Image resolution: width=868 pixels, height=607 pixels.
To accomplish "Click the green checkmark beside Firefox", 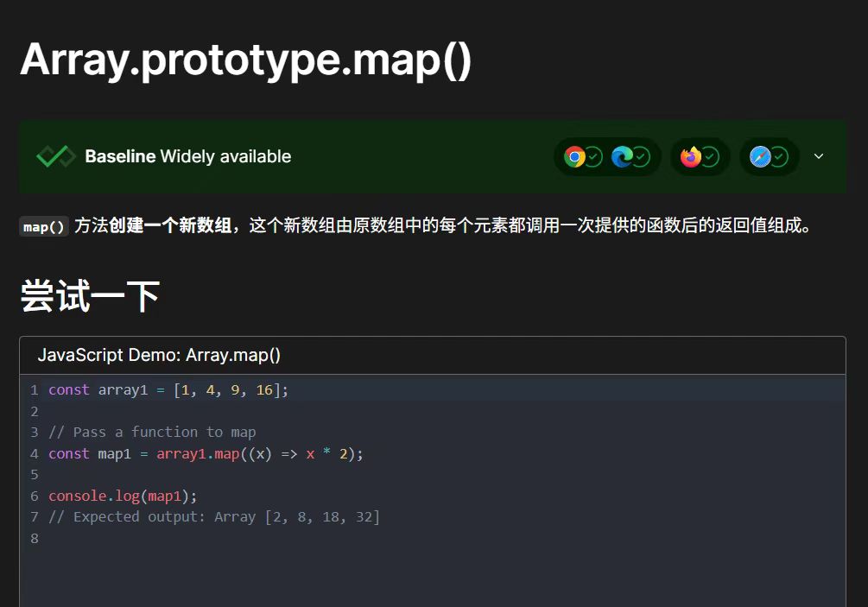I will pyautogui.click(x=710, y=156).
